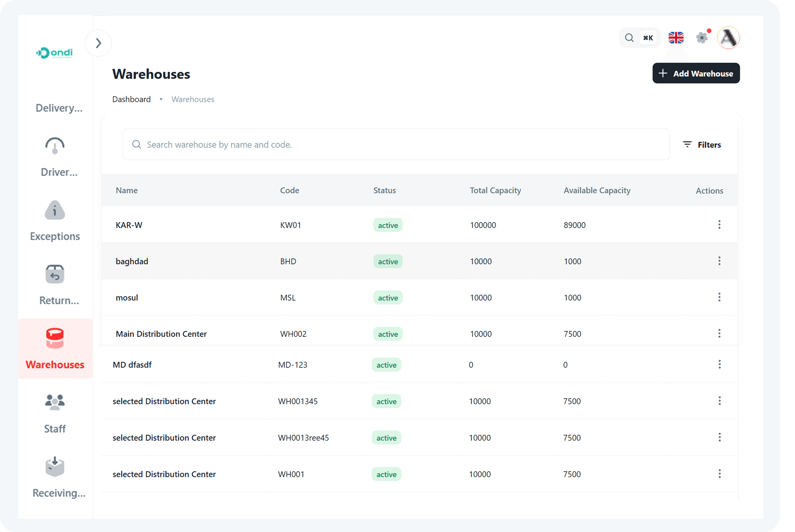The width and height of the screenshot is (795, 532).
Task: Open actions menu for KAR-W row
Action: click(719, 225)
